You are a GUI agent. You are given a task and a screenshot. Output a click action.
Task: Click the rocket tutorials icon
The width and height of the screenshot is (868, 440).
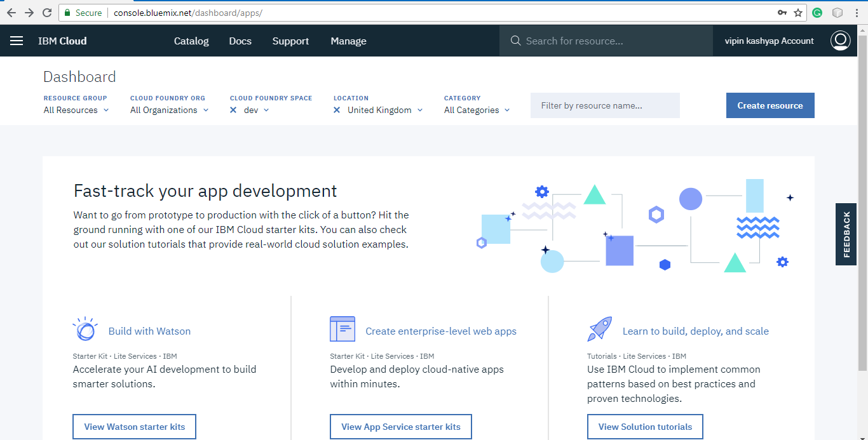point(599,329)
